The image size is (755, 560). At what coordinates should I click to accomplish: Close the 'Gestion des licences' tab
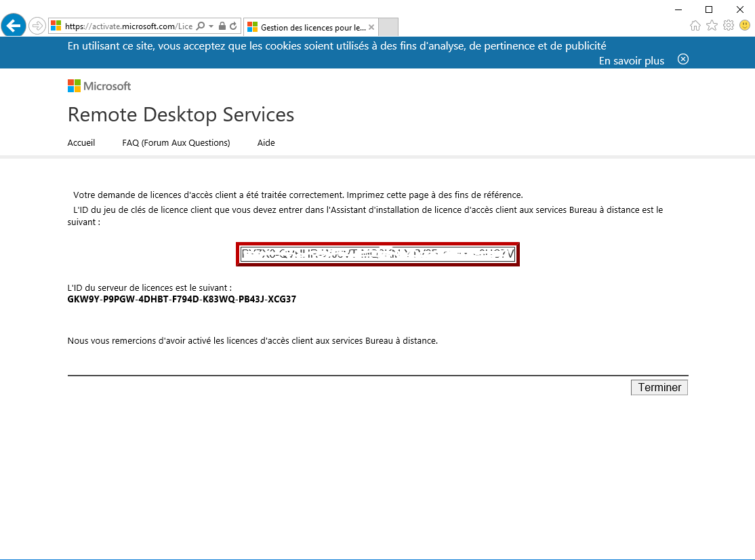(x=371, y=27)
